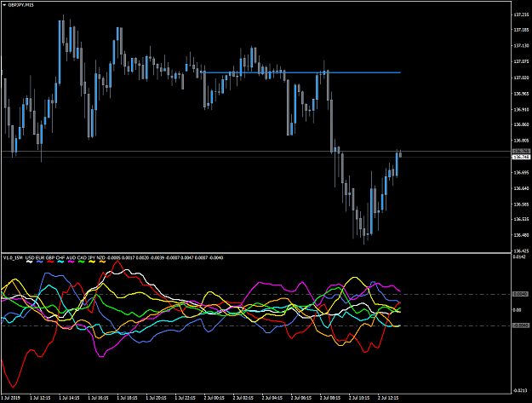532x403 pixels.
Task: Click the 2 Jul 00:15 time label
Action: tap(215, 398)
